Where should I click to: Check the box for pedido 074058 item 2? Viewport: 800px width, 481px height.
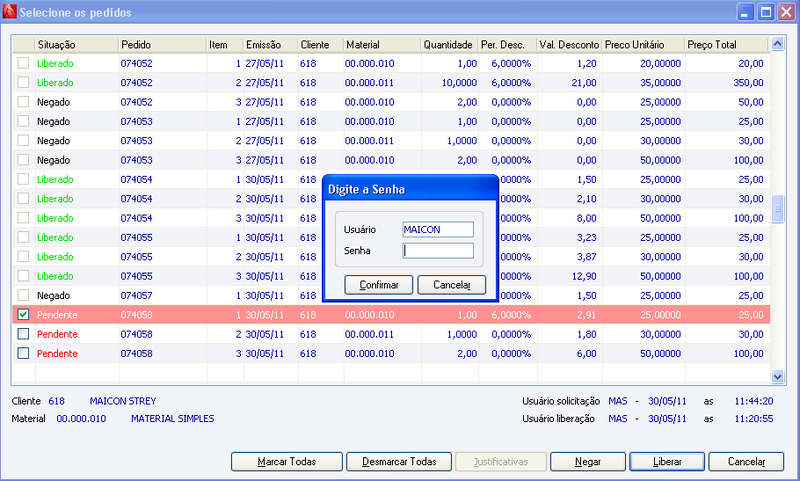[23, 334]
